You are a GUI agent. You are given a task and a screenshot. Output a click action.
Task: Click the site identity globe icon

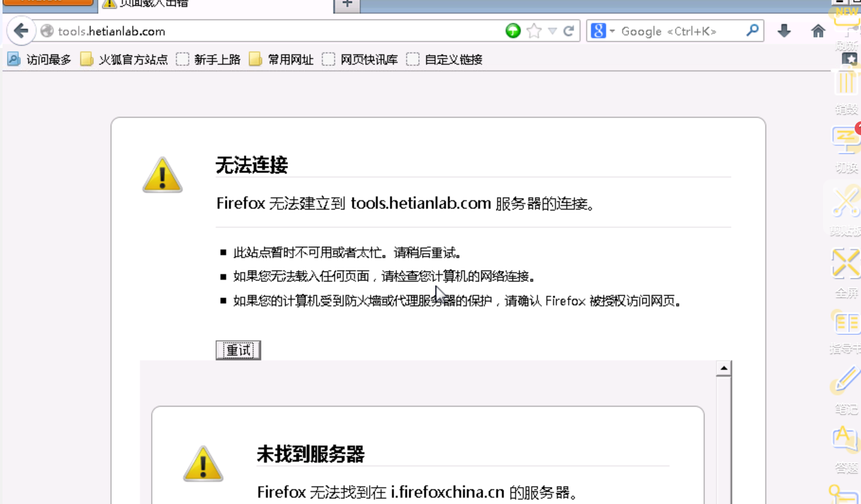click(x=47, y=31)
